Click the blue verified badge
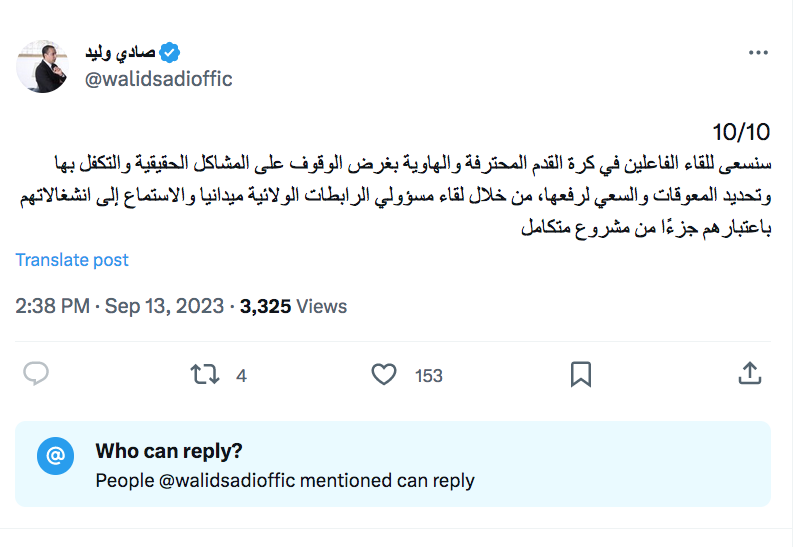 [x=172, y=52]
